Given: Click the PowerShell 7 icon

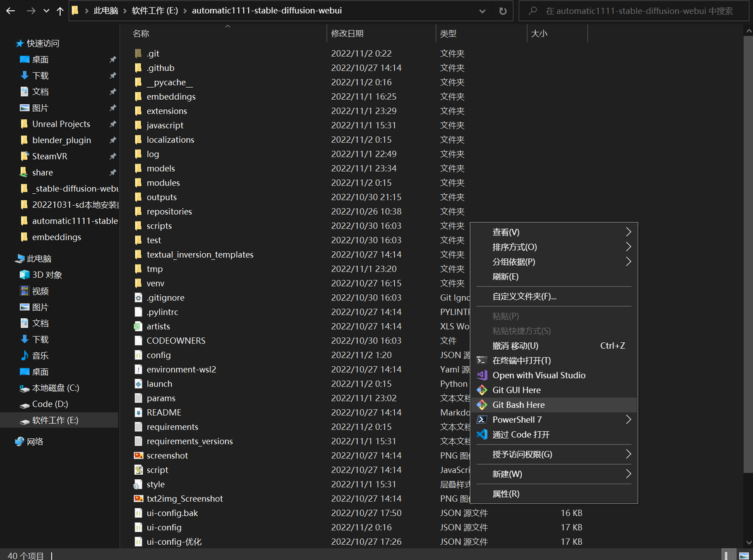Looking at the screenshot, I should (x=481, y=420).
